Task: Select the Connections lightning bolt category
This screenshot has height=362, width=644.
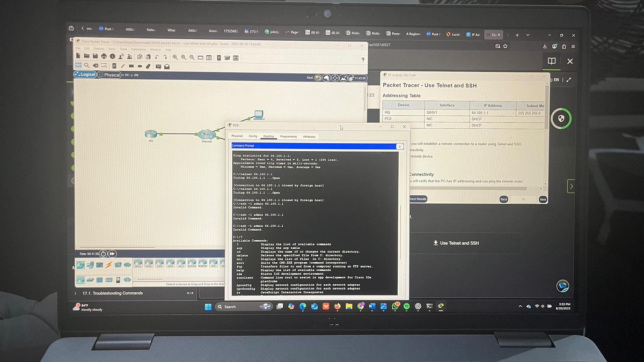Action: (108, 265)
